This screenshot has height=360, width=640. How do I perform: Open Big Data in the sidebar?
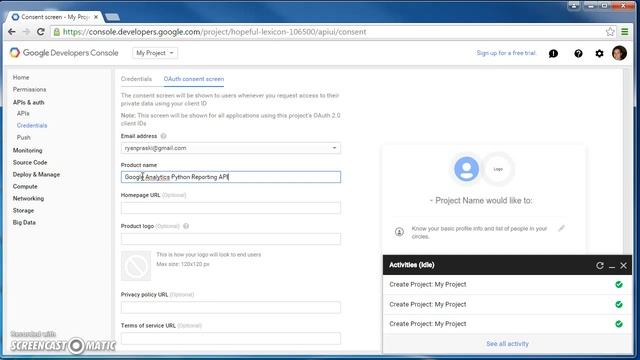click(24, 222)
